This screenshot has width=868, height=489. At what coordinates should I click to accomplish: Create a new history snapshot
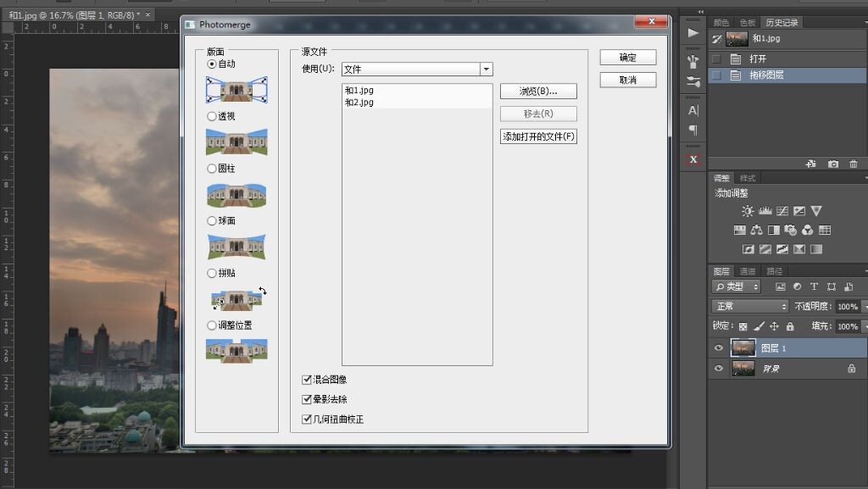(x=832, y=164)
